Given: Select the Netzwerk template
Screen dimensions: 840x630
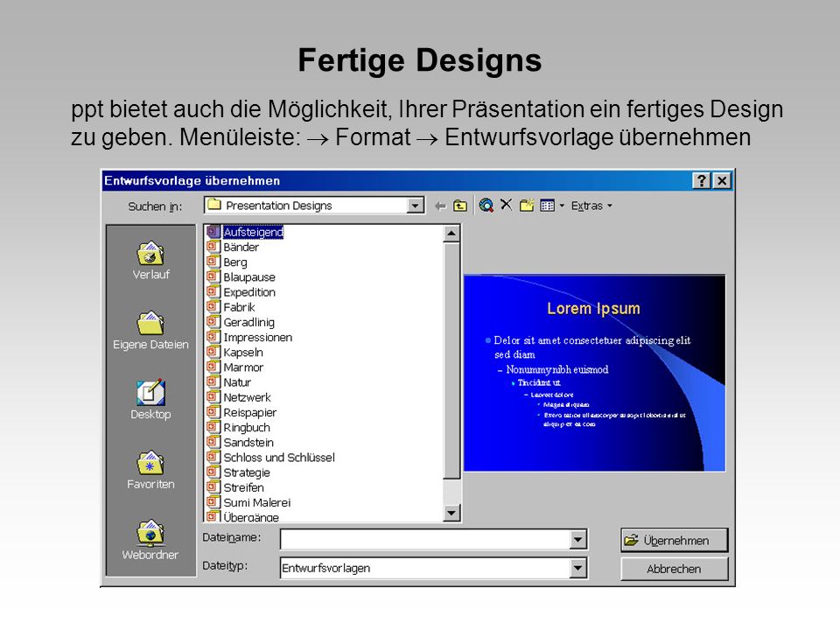Looking at the screenshot, I should [x=247, y=397].
